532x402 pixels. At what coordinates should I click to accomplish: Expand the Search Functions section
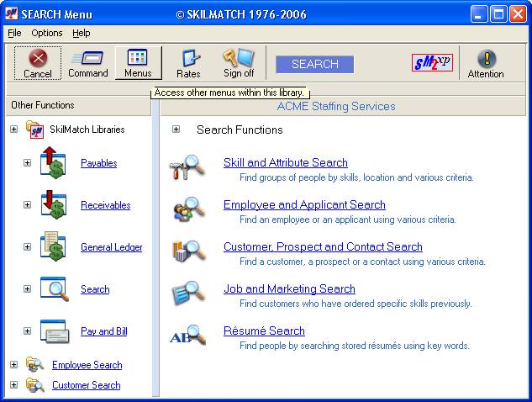176,129
